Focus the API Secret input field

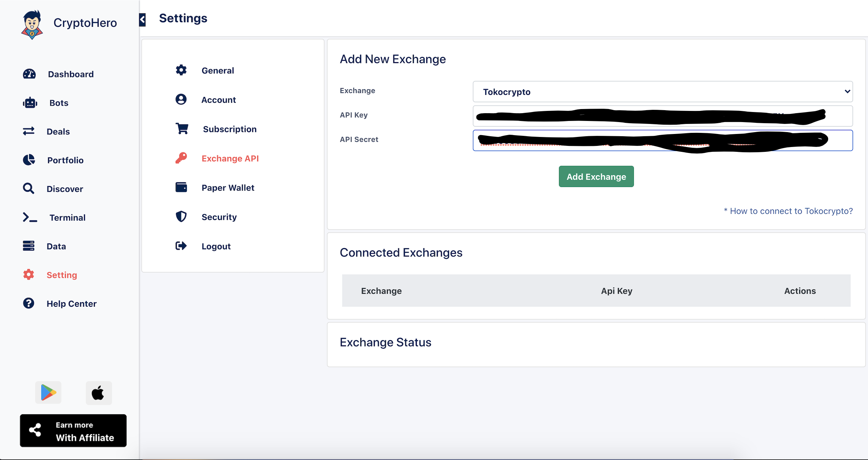click(663, 140)
